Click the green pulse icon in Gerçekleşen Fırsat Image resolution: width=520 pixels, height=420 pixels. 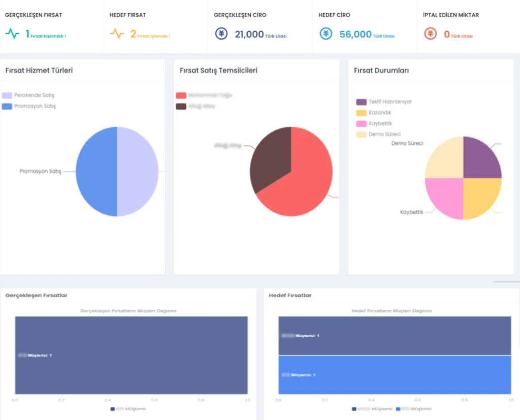(12, 34)
